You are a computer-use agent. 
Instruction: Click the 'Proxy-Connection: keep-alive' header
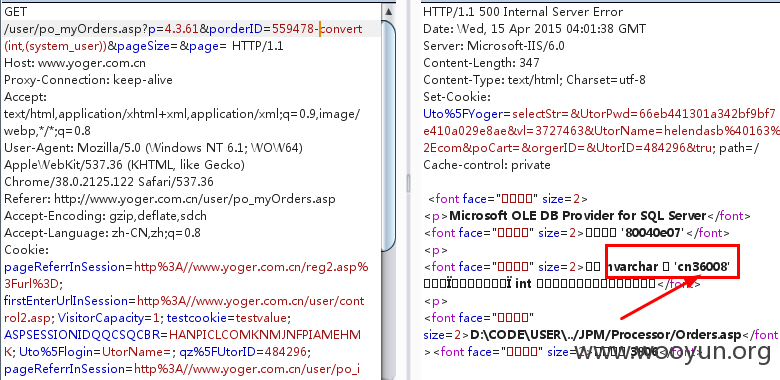(x=89, y=80)
